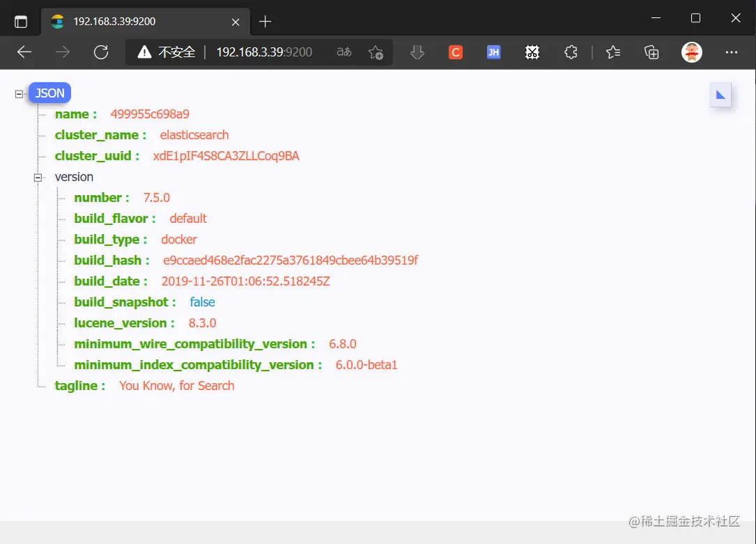Open the favorites list
756x544 pixels.
[x=612, y=52]
